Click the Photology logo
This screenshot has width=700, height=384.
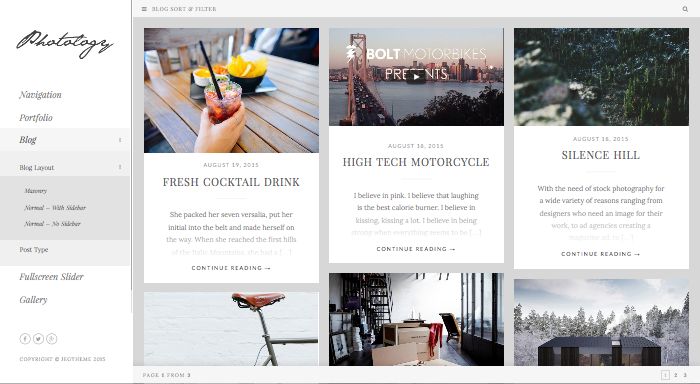tap(65, 43)
